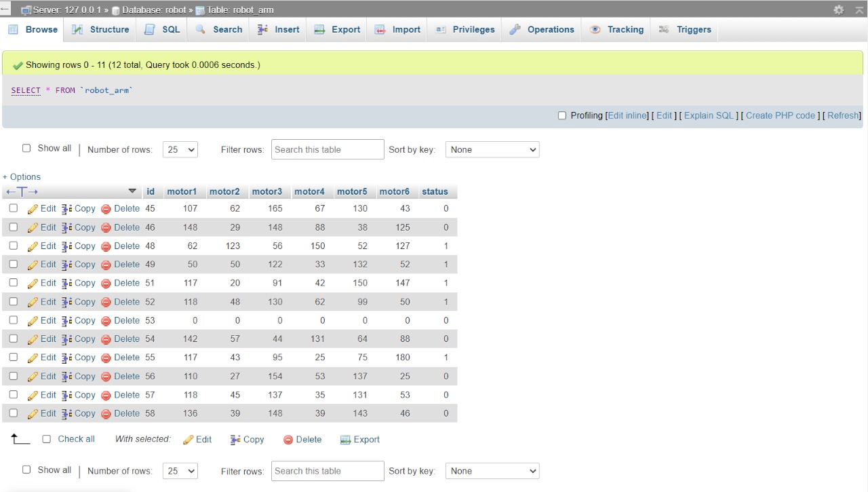Open the Sort by key dropdown
Image resolution: width=868 pixels, height=492 pixels.
pos(492,149)
